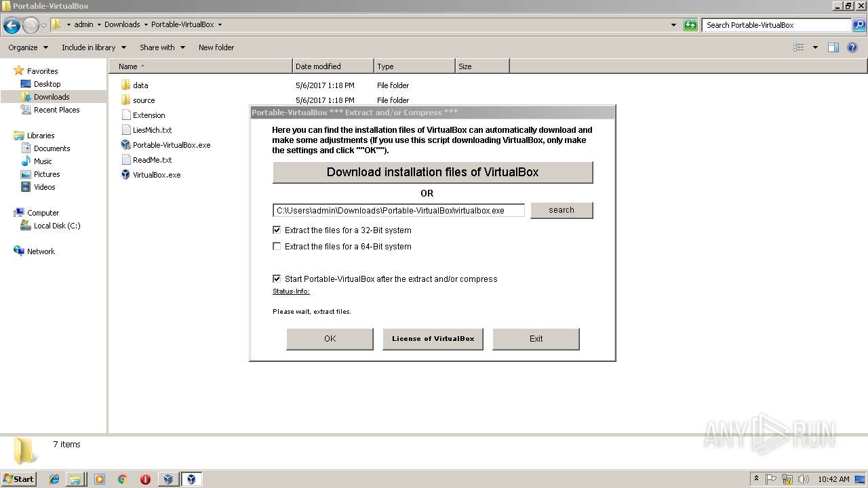Open the Pictures library
This screenshot has height=488, width=868.
coord(47,174)
